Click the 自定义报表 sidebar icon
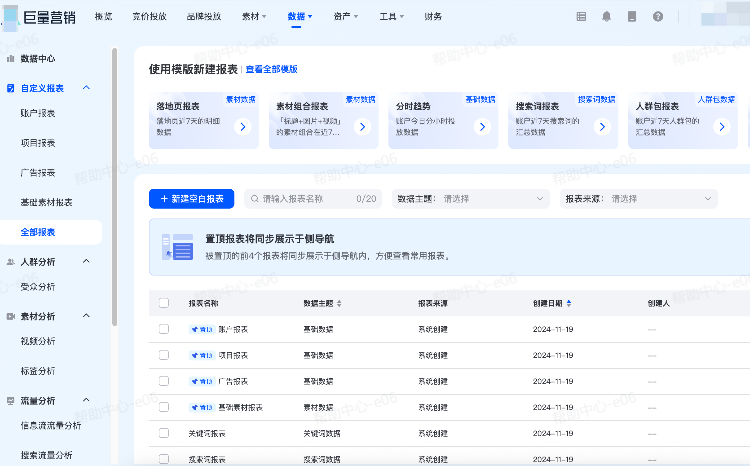The width and height of the screenshot is (750, 466). click(11, 88)
